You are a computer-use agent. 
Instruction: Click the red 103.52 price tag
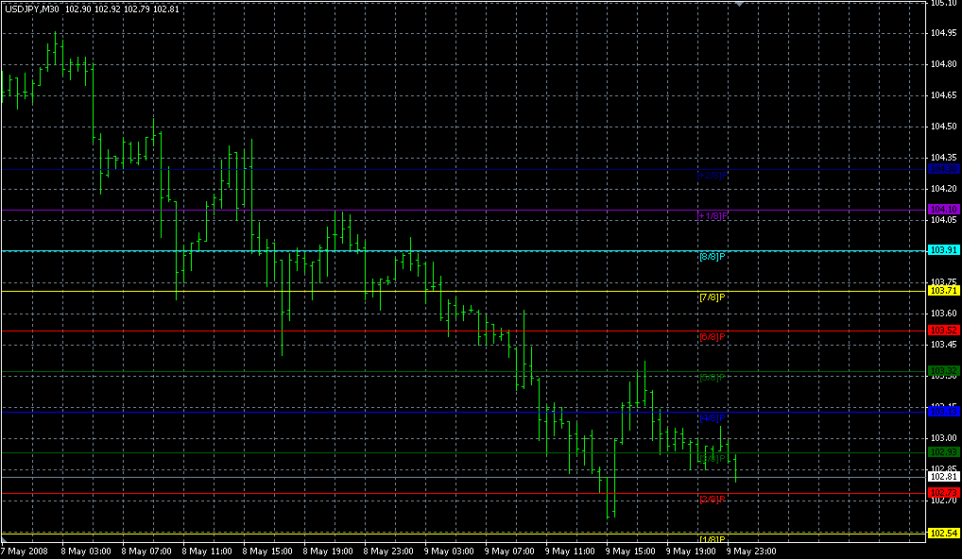(944, 331)
